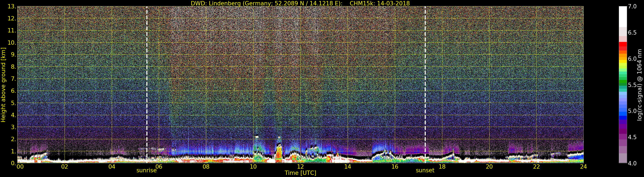This screenshot has height=177, width=644.
Task: Click the '12' time tick label
Action: pyautogui.click(x=300, y=166)
